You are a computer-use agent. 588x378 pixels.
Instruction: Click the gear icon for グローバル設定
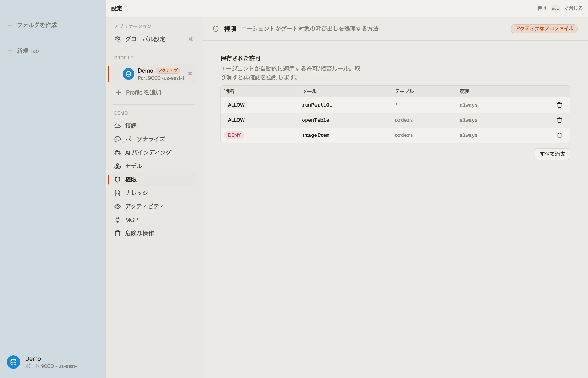click(118, 39)
